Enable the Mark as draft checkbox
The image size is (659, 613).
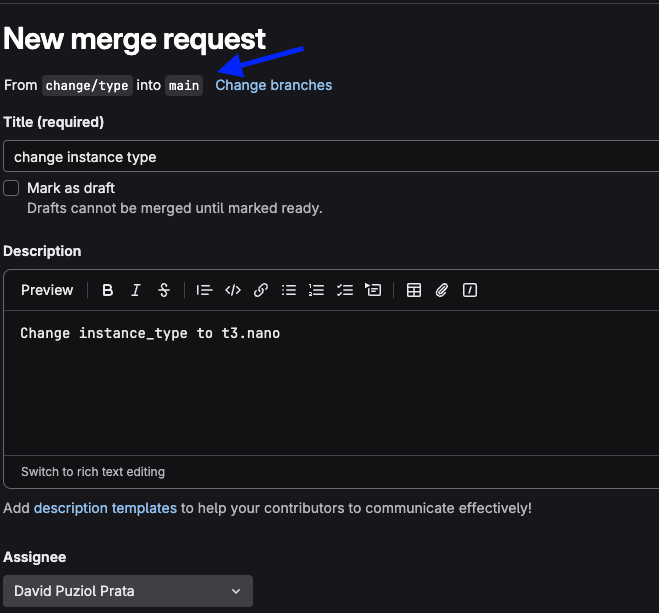[12, 188]
